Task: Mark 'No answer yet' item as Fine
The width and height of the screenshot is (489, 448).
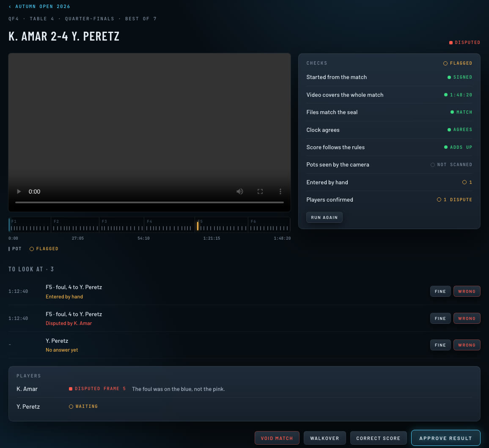Action: (x=440, y=345)
